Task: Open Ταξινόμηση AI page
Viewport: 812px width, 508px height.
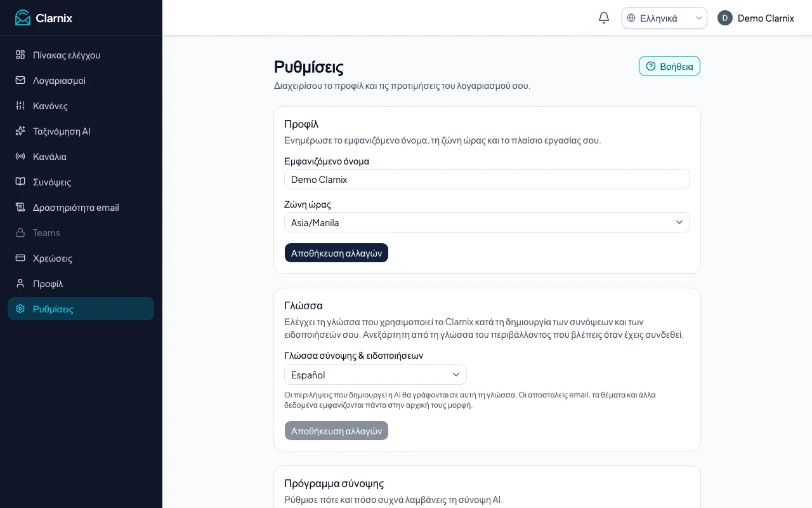Action: click(x=81, y=131)
